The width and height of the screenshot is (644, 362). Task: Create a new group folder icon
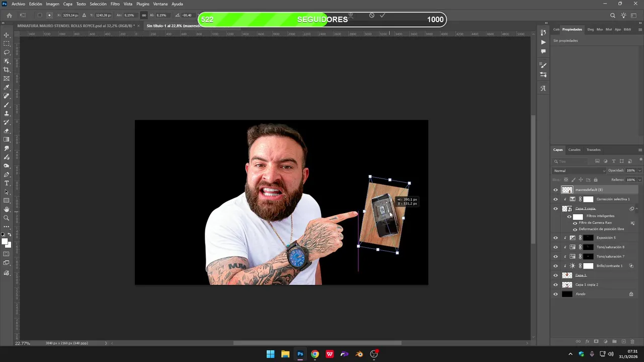[614, 341]
